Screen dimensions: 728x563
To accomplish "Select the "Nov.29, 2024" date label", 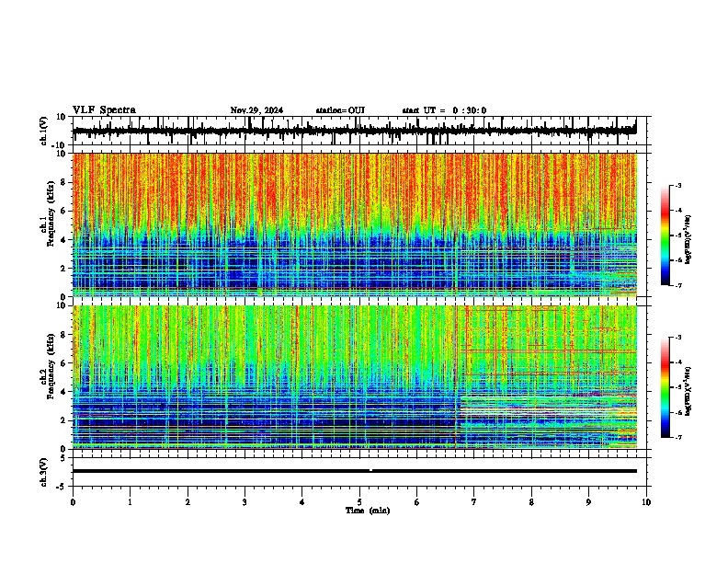I will coord(256,110).
